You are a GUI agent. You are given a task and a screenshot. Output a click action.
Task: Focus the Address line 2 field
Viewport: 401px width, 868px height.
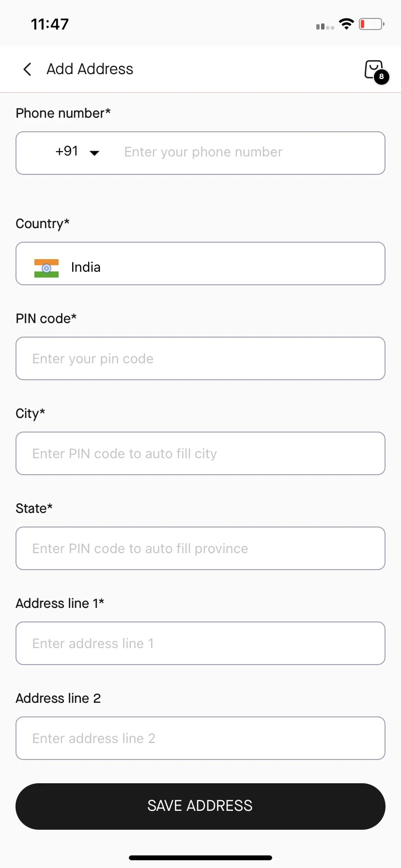pos(200,738)
